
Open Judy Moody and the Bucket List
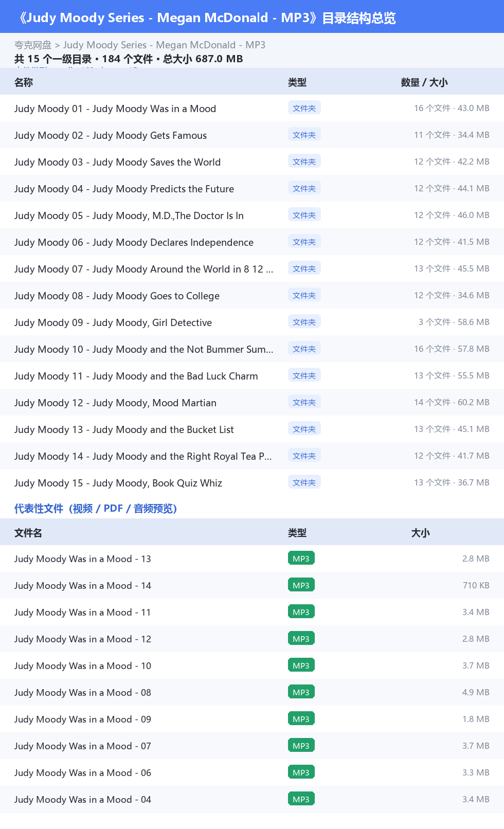124,429
